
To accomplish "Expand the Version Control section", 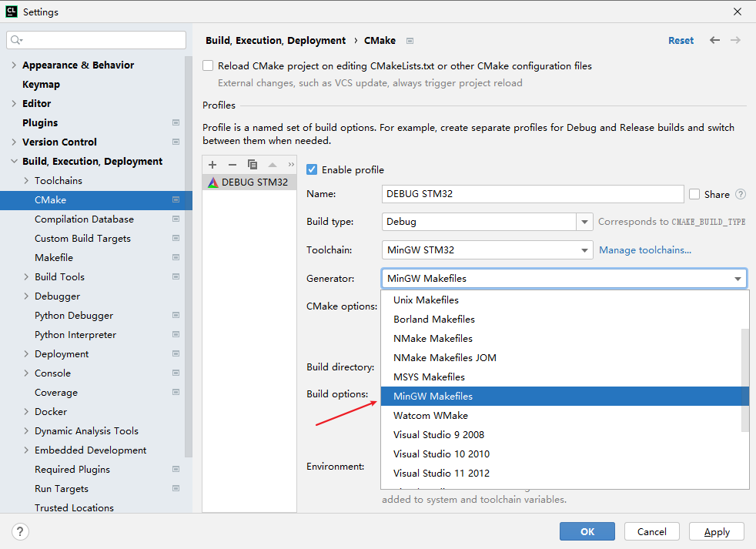I will click(14, 142).
